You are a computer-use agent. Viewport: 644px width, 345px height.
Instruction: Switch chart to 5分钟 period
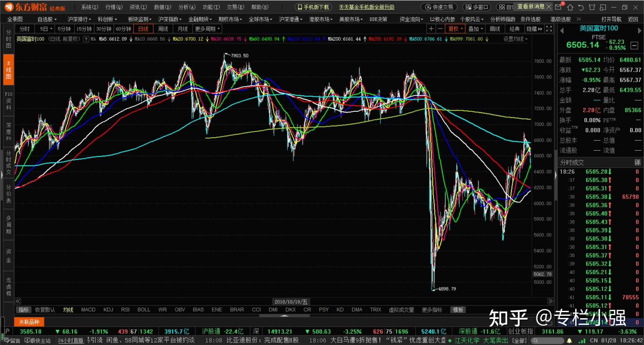(x=64, y=29)
